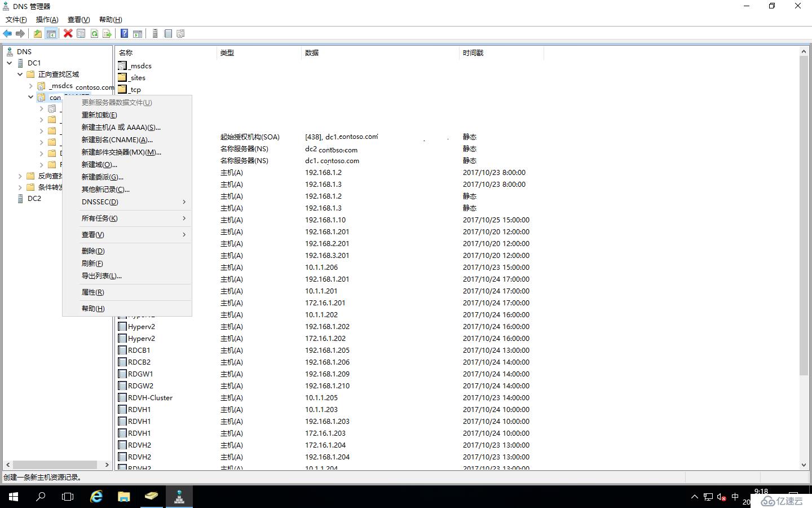Choose 刷新(F) in context menu

coord(127,263)
